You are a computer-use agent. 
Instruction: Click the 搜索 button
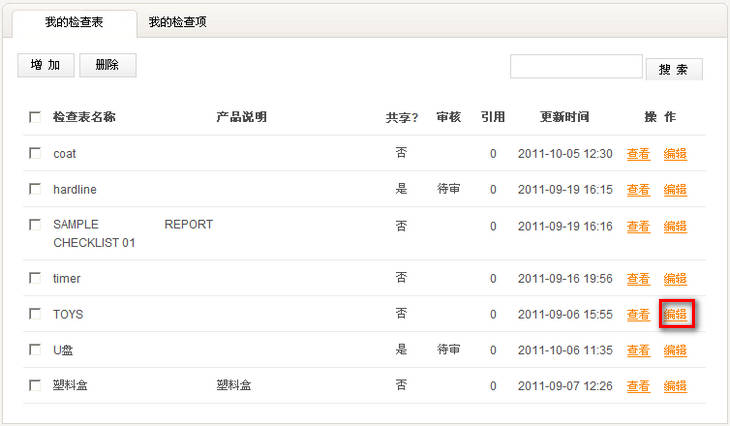674,69
